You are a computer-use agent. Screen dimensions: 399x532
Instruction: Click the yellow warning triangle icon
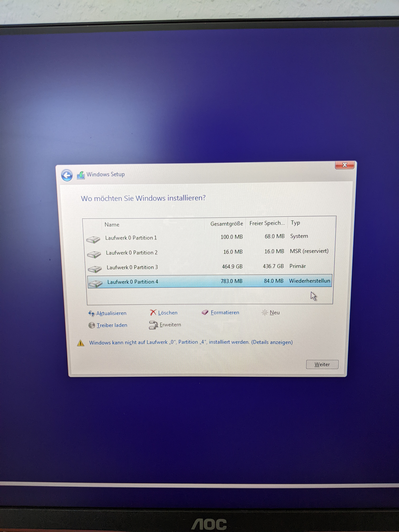(x=81, y=343)
